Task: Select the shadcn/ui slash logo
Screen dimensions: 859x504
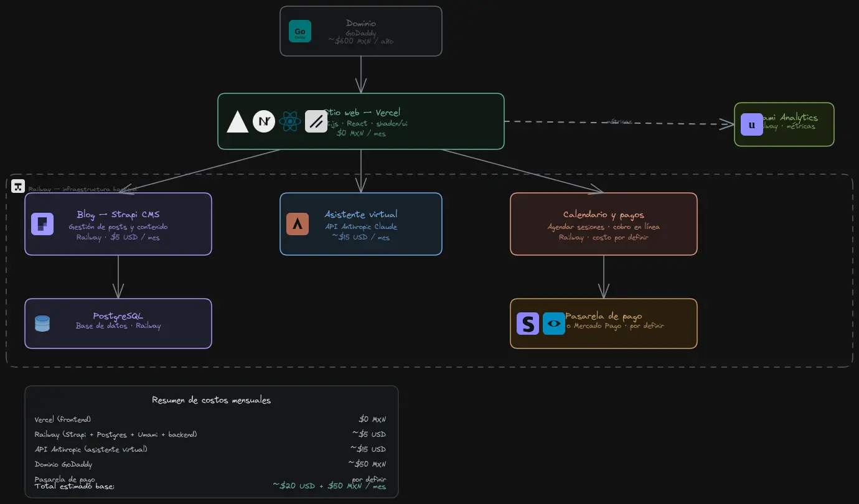Action: [316, 121]
